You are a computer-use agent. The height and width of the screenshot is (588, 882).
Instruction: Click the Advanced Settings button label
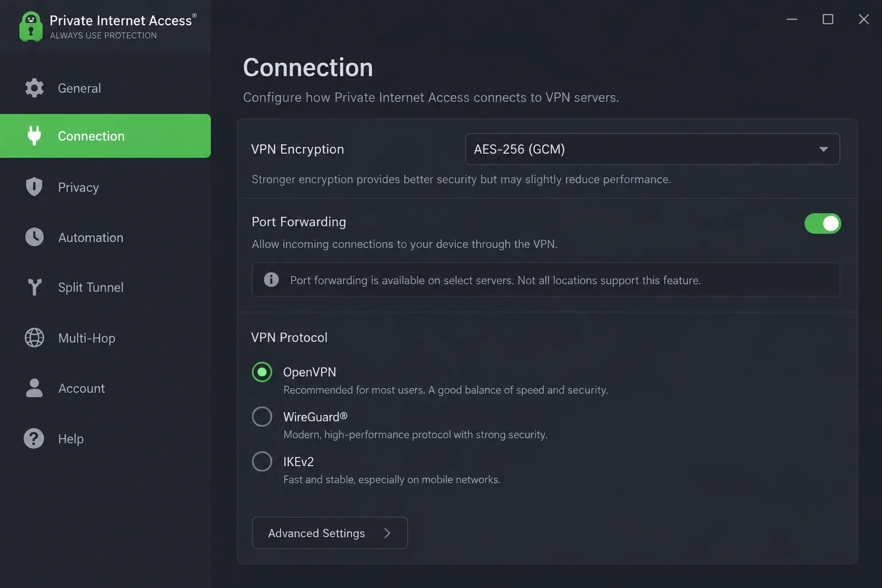[316, 533]
